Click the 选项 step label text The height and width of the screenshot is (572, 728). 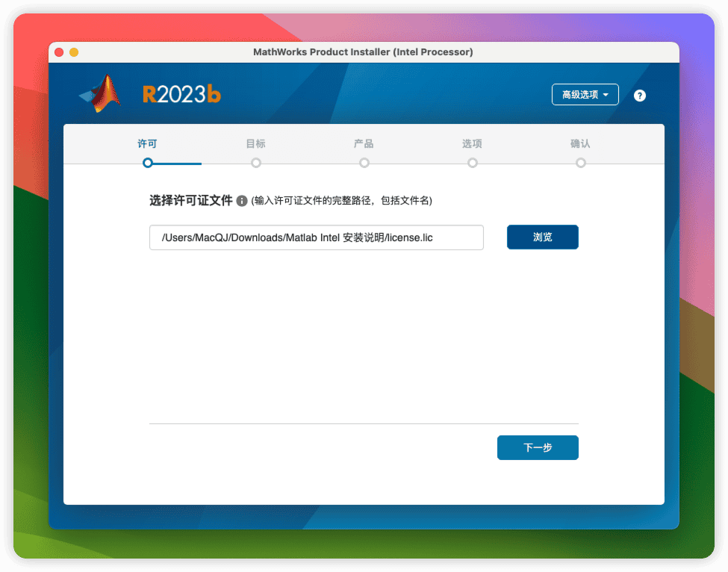[472, 143]
